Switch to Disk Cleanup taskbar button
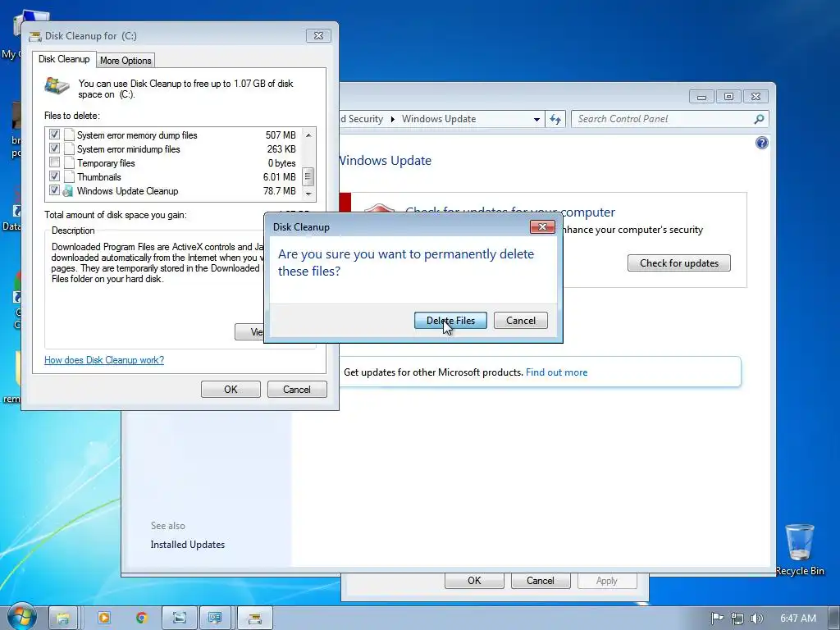The width and height of the screenshot is (840, 630). (255, 619)
